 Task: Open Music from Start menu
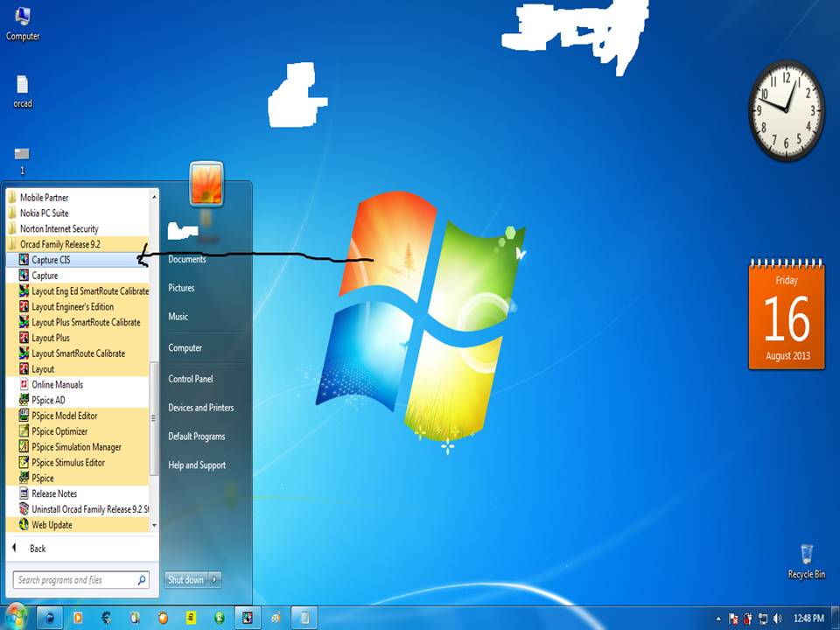(178, 317)
